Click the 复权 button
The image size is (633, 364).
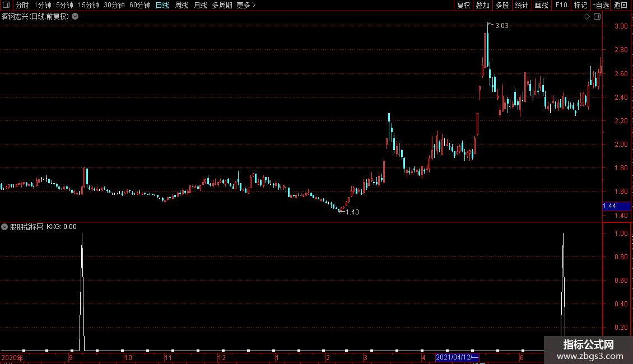(463, 5)
